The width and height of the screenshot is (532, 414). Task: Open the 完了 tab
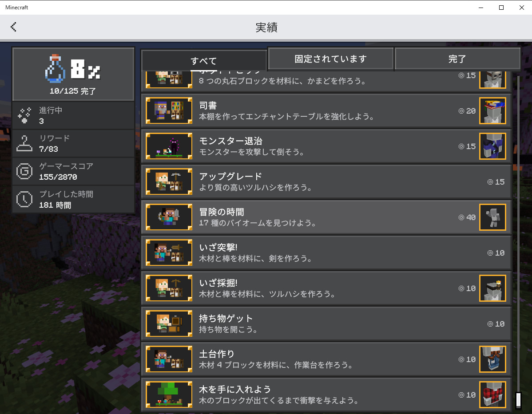click(457, 59)
